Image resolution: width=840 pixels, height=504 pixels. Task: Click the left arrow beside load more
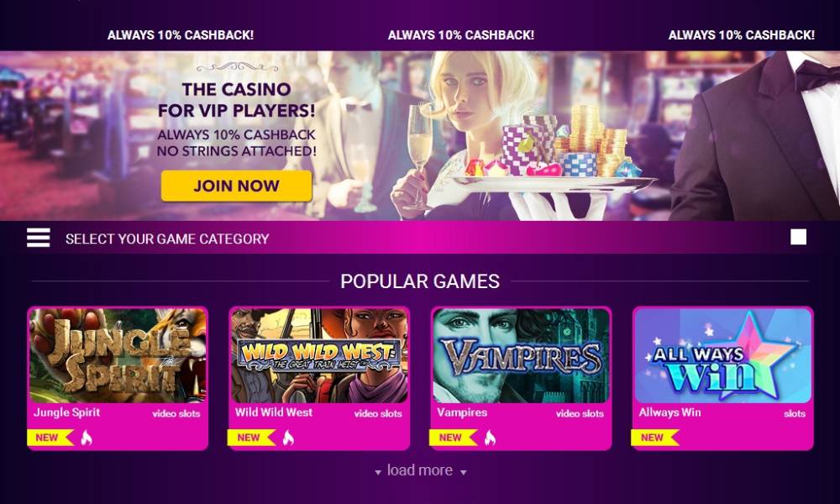pos(378,472)
